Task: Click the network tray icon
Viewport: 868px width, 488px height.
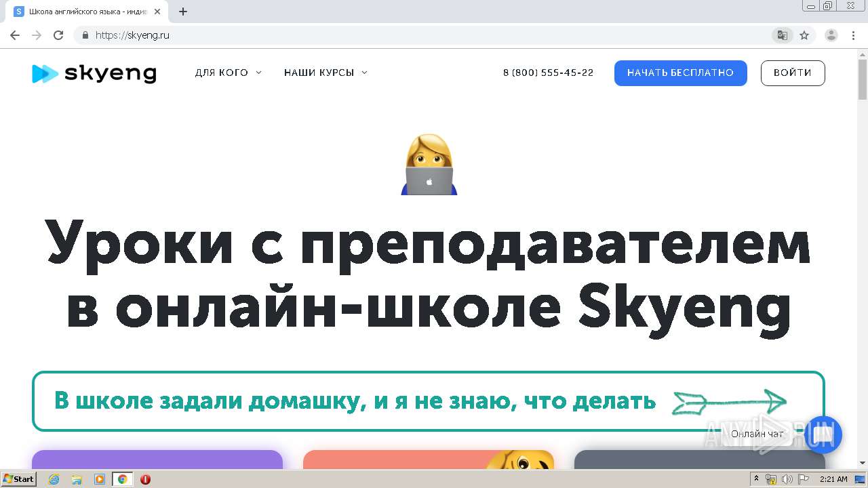Action: (771, 479)
